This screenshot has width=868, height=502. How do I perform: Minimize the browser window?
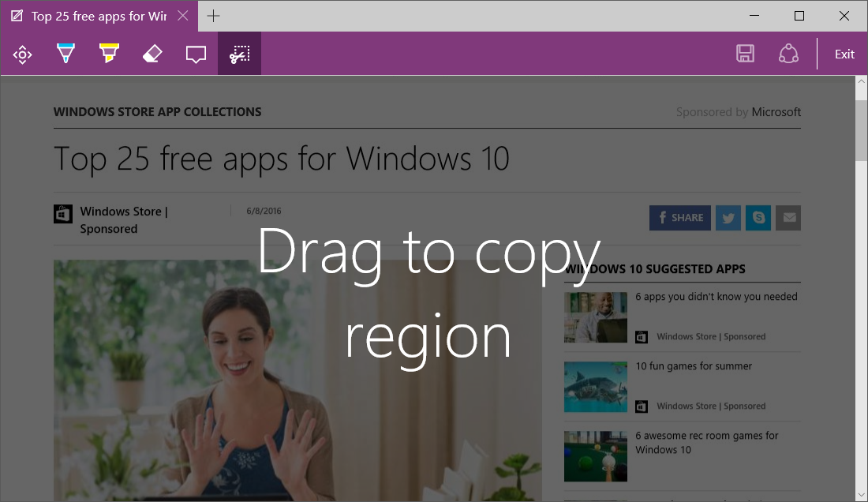(754, 16)
